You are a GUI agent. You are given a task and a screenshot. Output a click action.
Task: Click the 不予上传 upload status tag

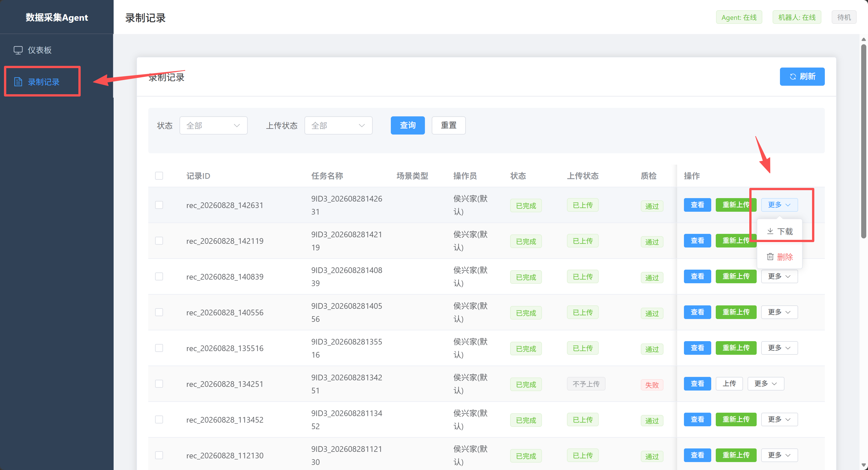tap(586, 384)
